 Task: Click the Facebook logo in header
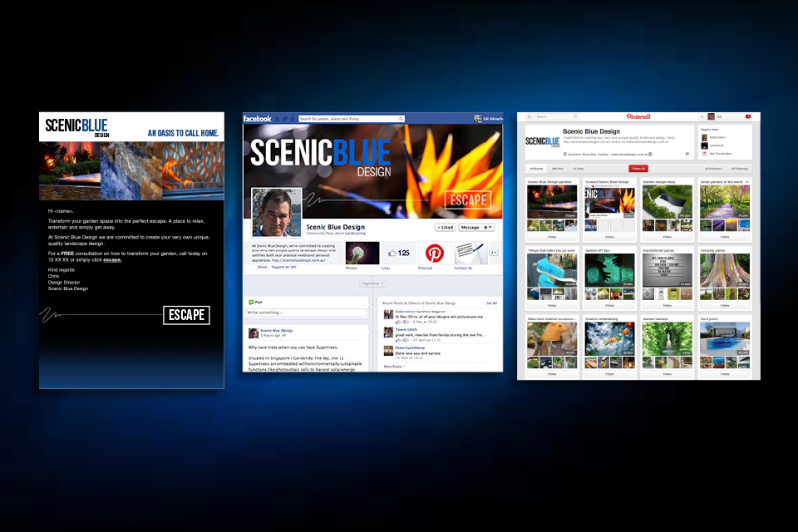pos(257,119)
